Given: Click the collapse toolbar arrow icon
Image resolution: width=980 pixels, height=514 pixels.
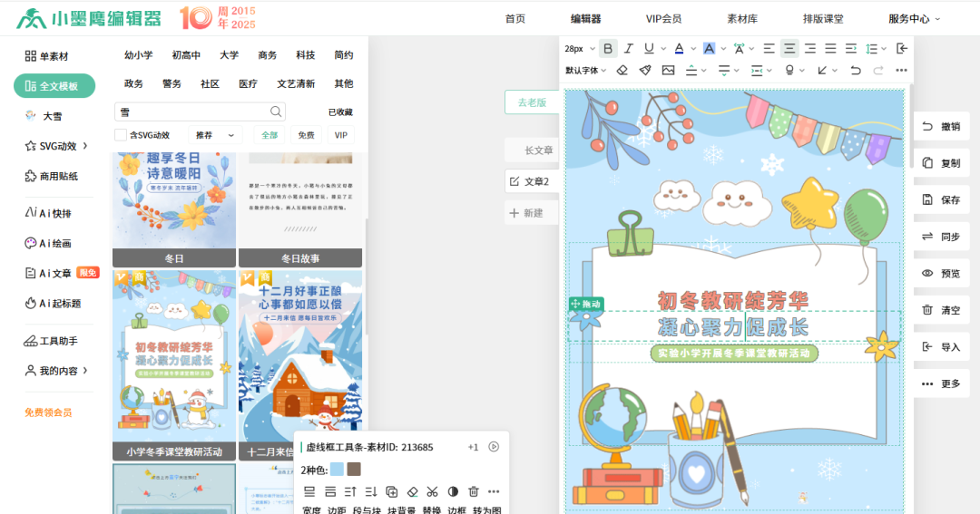Looking at the screenshot, I should coord(901,48).
